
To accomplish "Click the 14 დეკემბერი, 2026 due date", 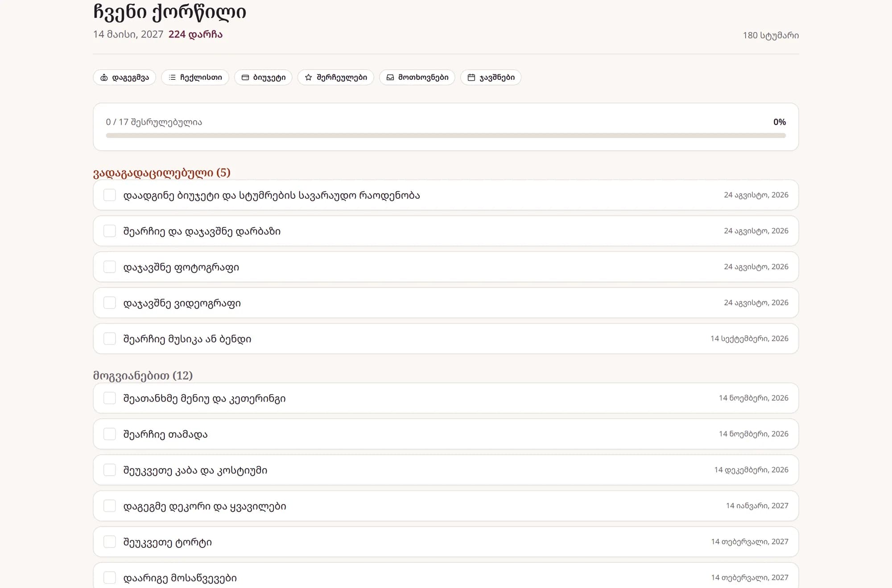I will tap(751, 470).
